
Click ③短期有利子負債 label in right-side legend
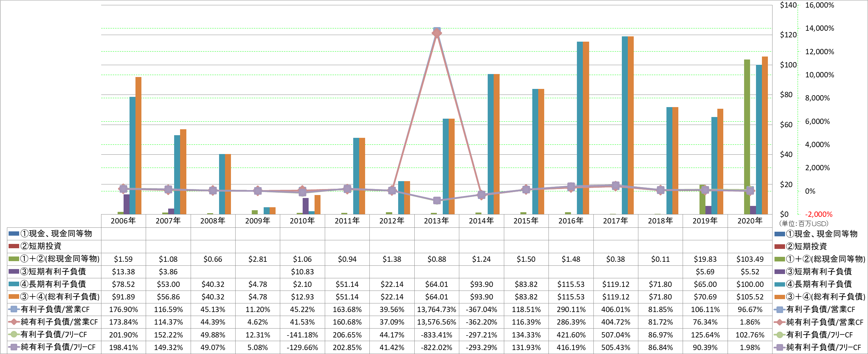pyautogui.click(x=819, y=271)
